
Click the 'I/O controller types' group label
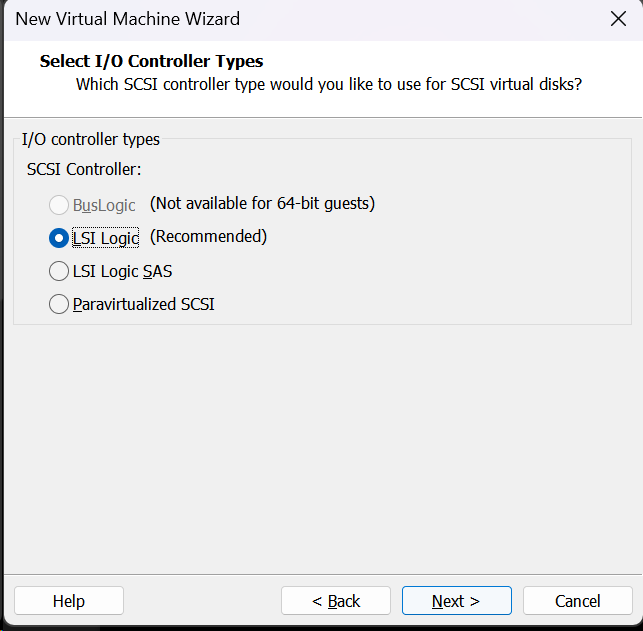click(91, 139)
